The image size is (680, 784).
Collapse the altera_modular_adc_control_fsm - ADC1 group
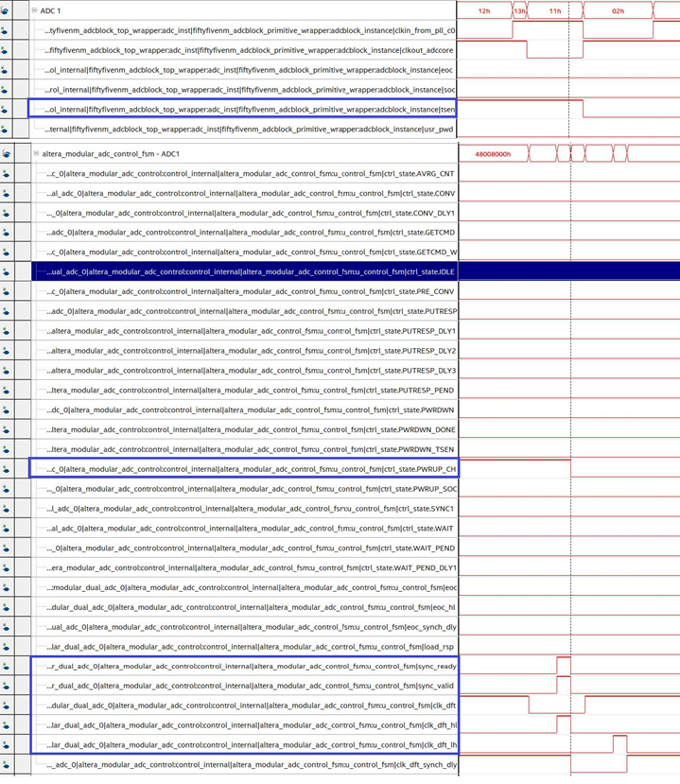tap(36, 153)
